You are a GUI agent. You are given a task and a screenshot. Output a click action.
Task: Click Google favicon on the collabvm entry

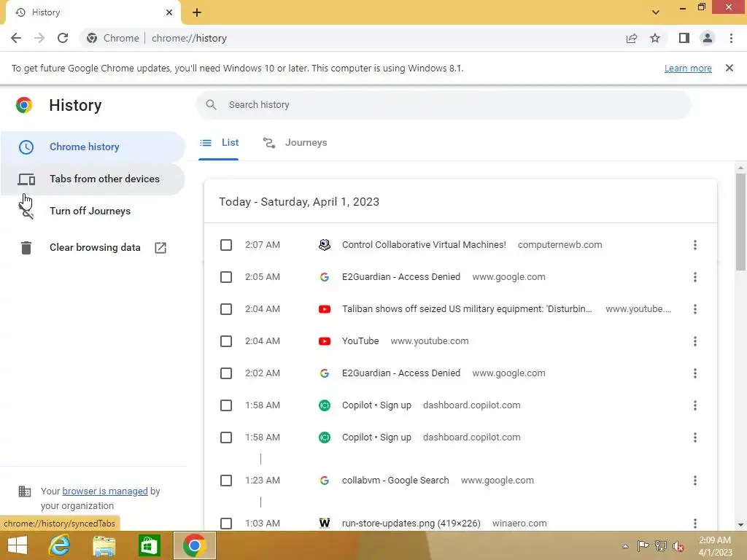325,481
